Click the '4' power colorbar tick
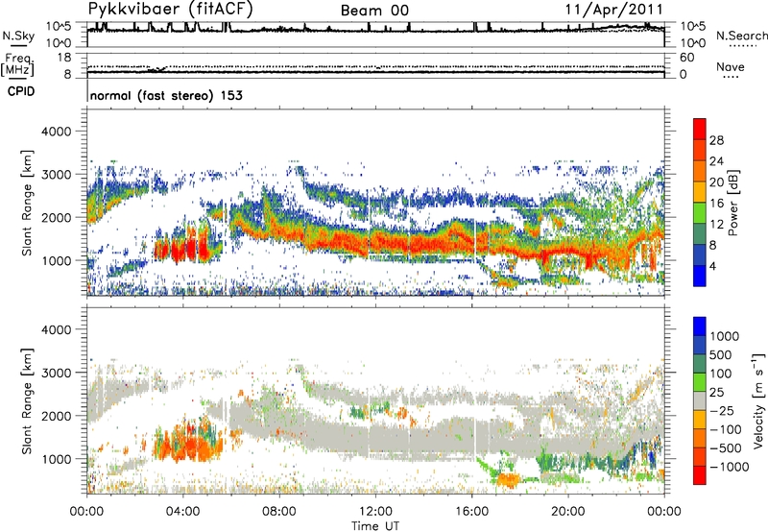The width and height of the screenshot is (768, 532). [x=712, y=266]
